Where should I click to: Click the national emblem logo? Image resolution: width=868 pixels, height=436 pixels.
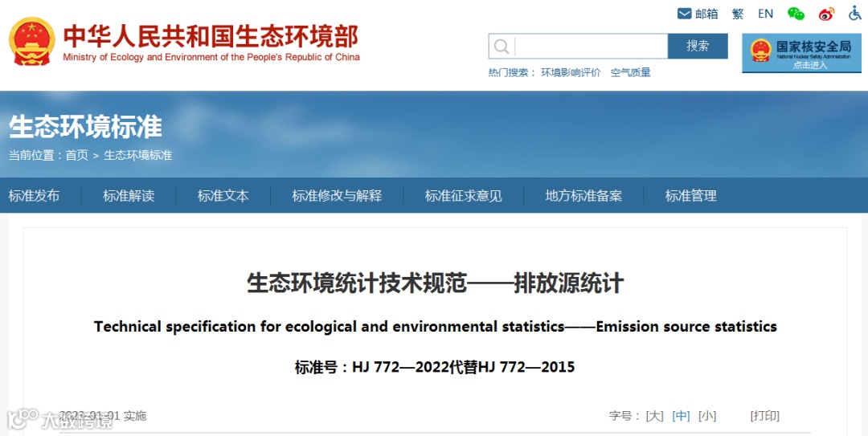click(x=31, y=41)
